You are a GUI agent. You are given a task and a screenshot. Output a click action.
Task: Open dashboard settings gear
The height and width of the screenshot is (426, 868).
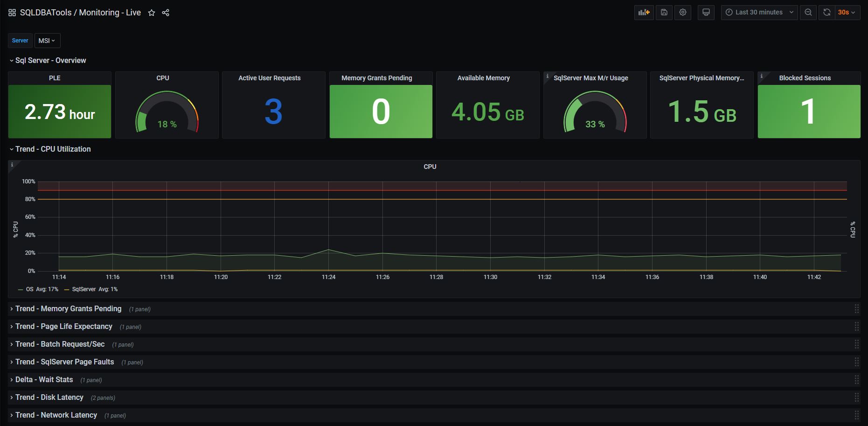[x=683, y=13]
